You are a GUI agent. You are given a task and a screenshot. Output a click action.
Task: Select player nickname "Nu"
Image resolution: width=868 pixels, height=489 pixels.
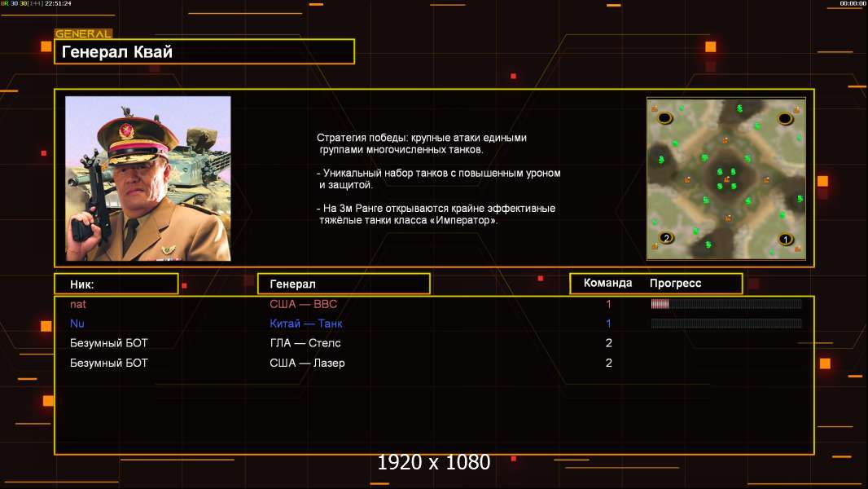tap(77, 324)
